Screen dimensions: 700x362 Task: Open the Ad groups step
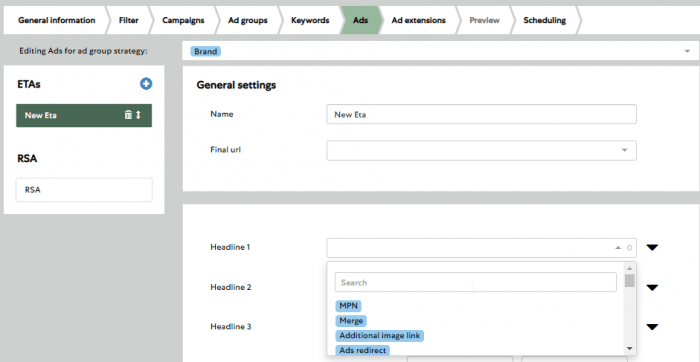point(248,21)
